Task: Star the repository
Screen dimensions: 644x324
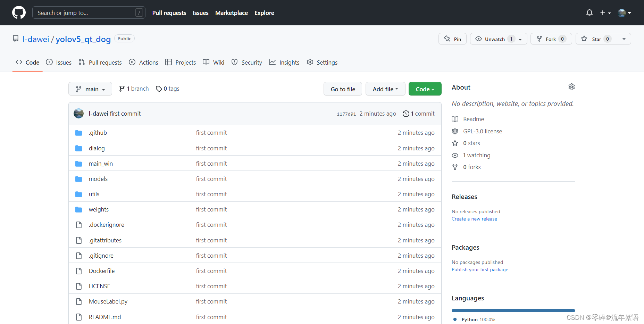Action: (596, 39)
